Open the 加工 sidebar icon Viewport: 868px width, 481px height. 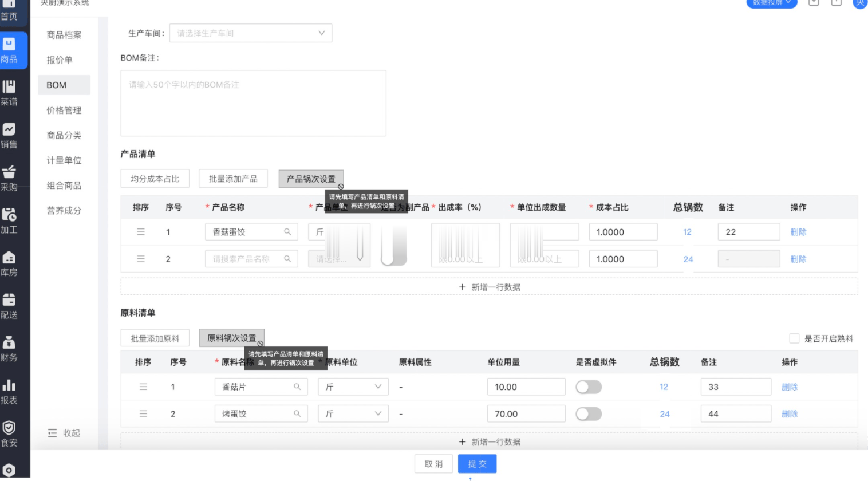click(x=9, y=215)
